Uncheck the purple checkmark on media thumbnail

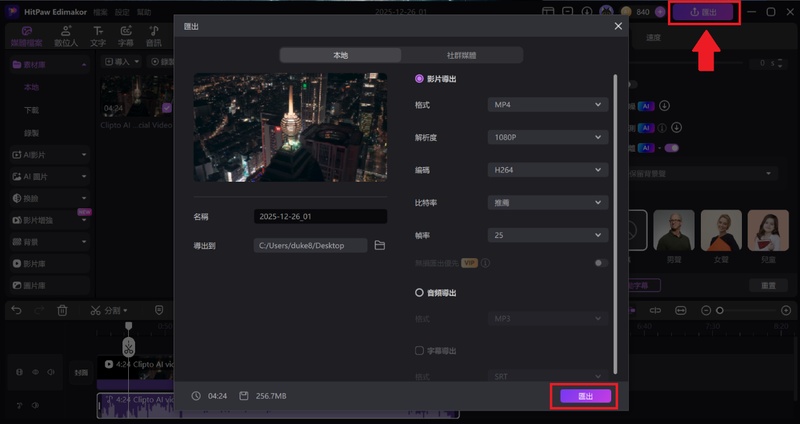pyautogui.click(x=167, y=108)
